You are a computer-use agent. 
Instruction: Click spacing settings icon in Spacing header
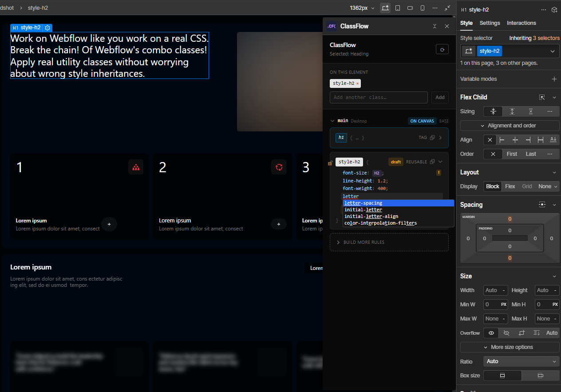[542, 205]
